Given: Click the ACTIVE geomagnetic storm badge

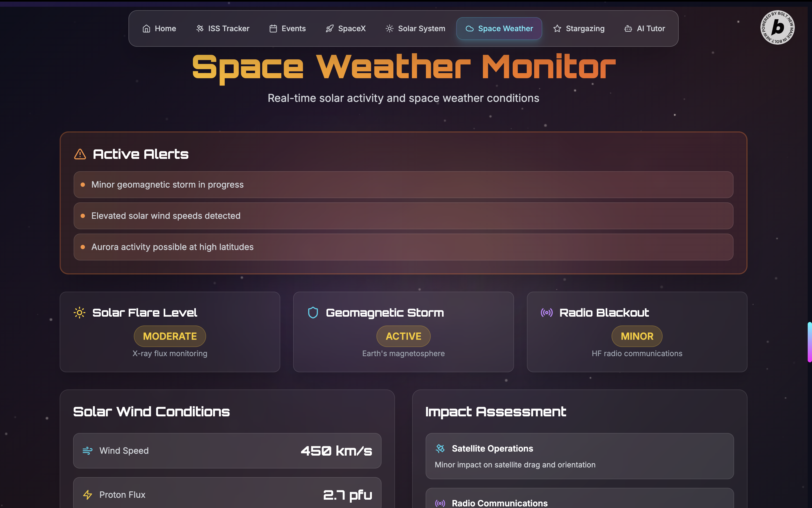Looking at the screenshot, I should pyautogui.click(x=403, y=336).
